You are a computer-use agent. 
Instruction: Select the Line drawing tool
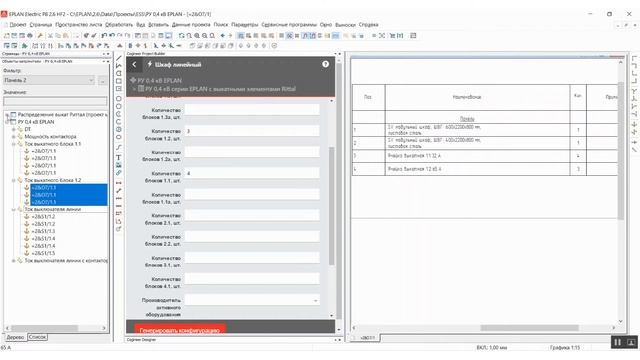pyautogui.click(x=119, y=58)
